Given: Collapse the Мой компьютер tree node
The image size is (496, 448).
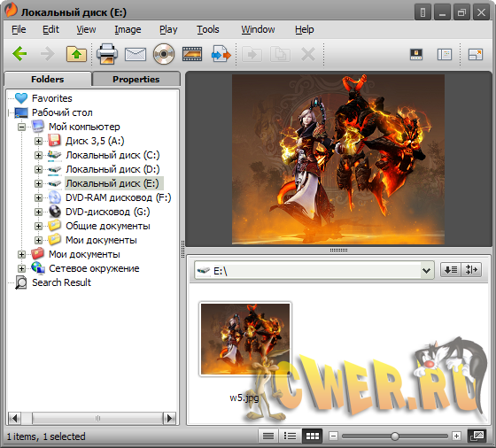Looking at the screenshot, I should [21, 127].
